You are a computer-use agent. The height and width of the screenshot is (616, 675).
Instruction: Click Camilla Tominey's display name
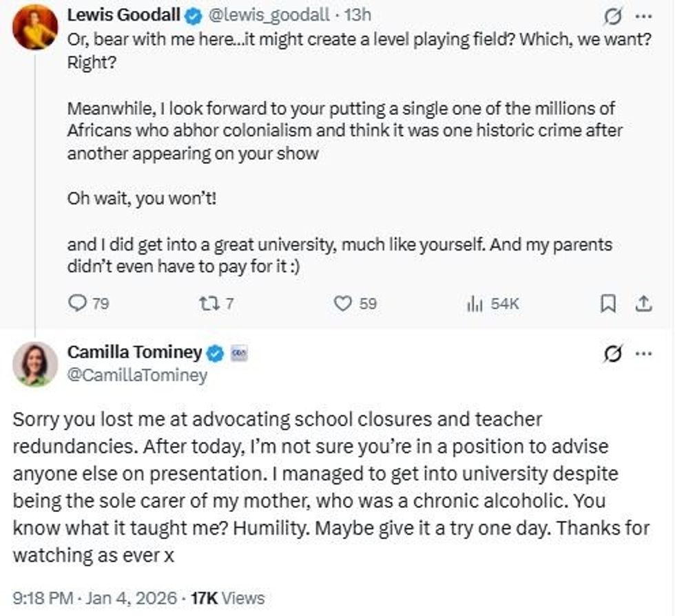[x=134, y=352]
